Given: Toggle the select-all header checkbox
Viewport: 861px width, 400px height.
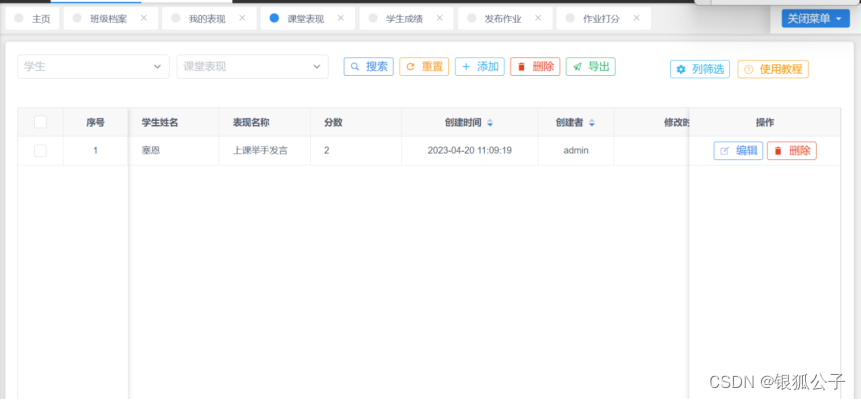Looking at the screenshot, I should pos(40,122).
